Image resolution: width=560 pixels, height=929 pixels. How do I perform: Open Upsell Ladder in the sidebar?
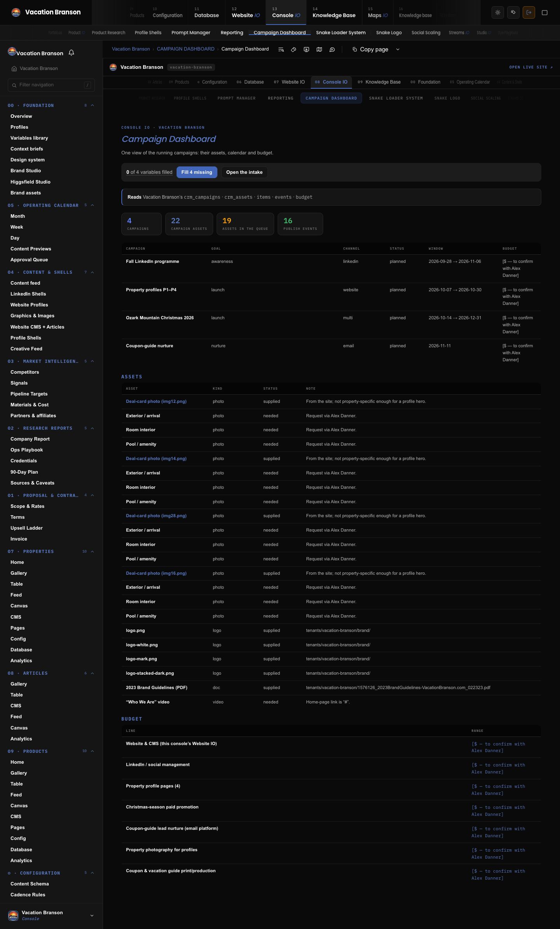(26, 528)
